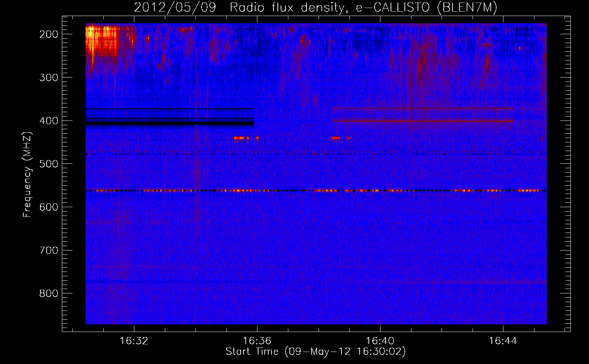Click the black interference band near 400 MHz

point(170,123)
